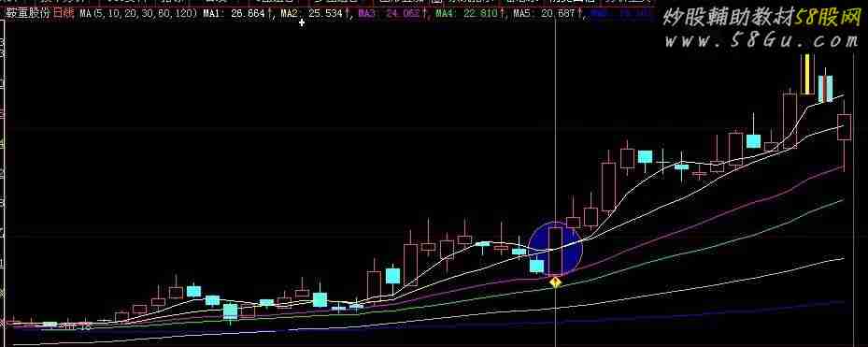The image size is (868, 347).
Task: Select the tall yellow candlestick at the chart top
Action: point(807,74)
